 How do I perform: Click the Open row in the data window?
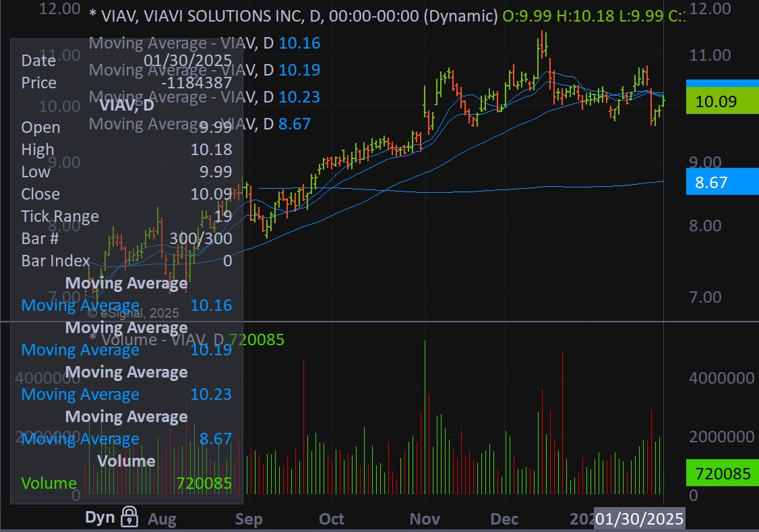coord(126,127)
